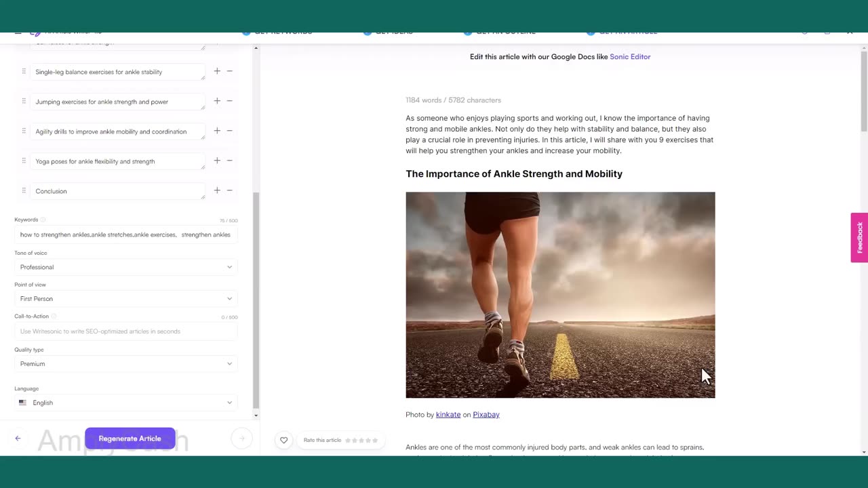The image size is (868, 488).
Task: Remove the Yoga poses outline row
Action: tap(230, 161)
